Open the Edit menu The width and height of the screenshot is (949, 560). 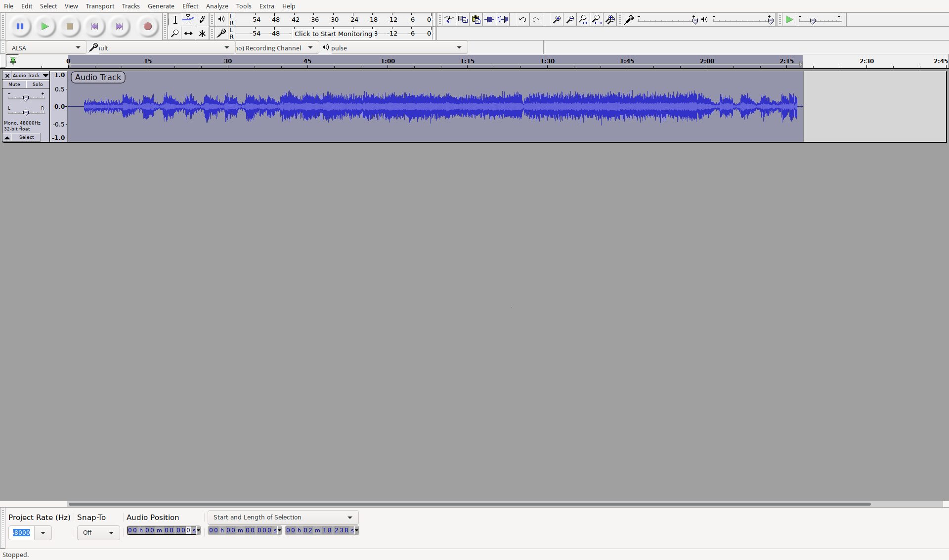[x=27, y=6]
